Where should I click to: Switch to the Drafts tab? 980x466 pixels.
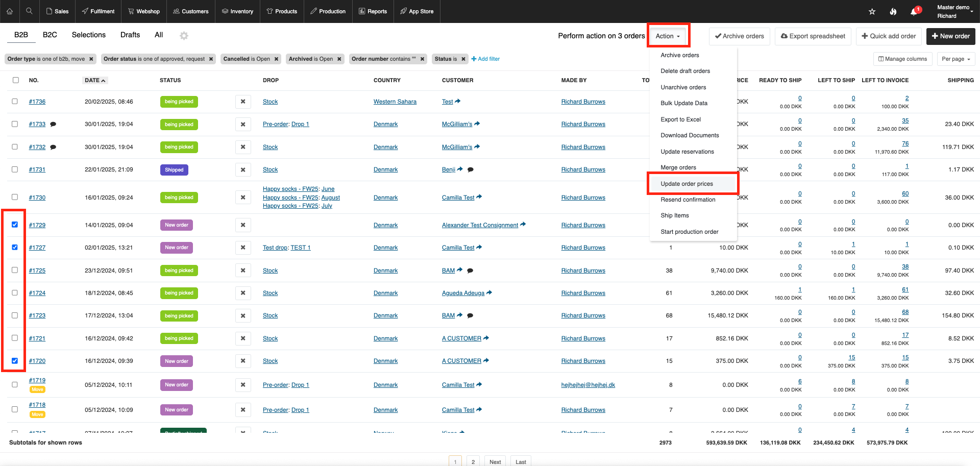[130, 35]
